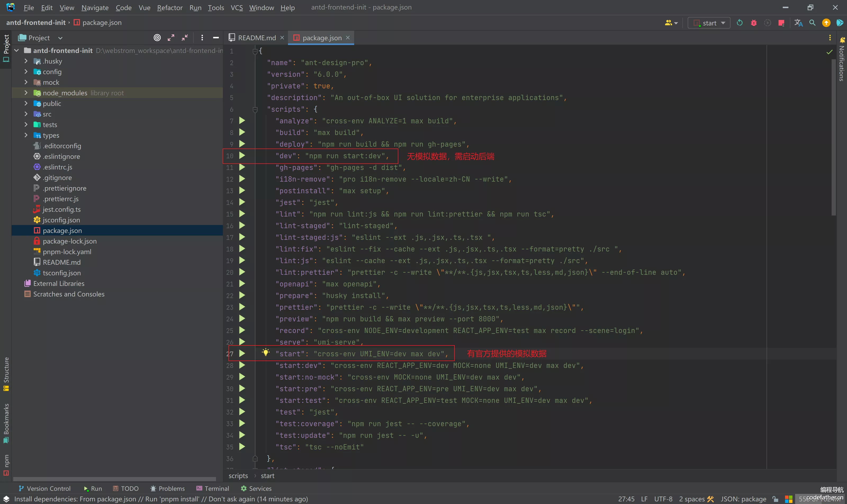
Task: Expand the mock folder
Action: coord(26,82)
